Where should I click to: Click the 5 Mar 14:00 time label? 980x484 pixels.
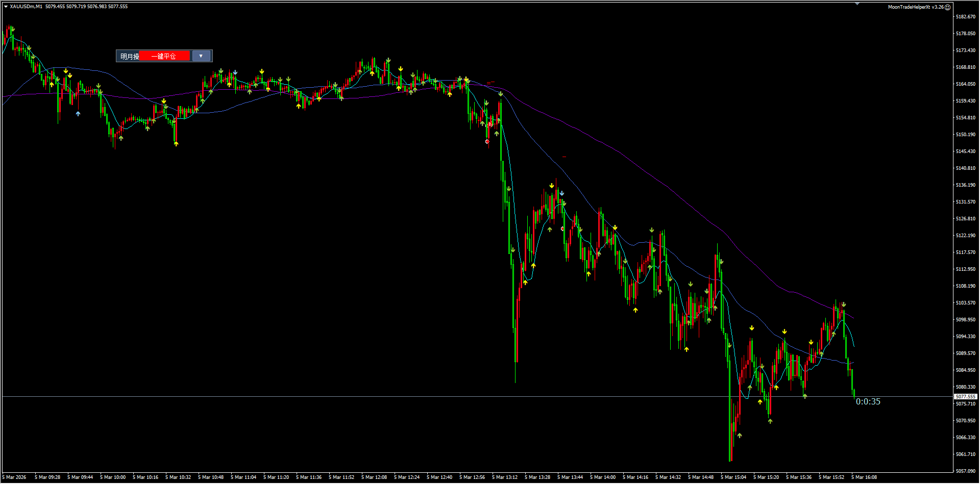click(603, 477)
